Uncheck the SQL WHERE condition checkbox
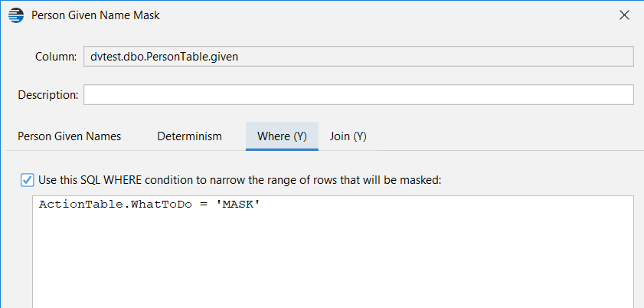 coord(28,180)
